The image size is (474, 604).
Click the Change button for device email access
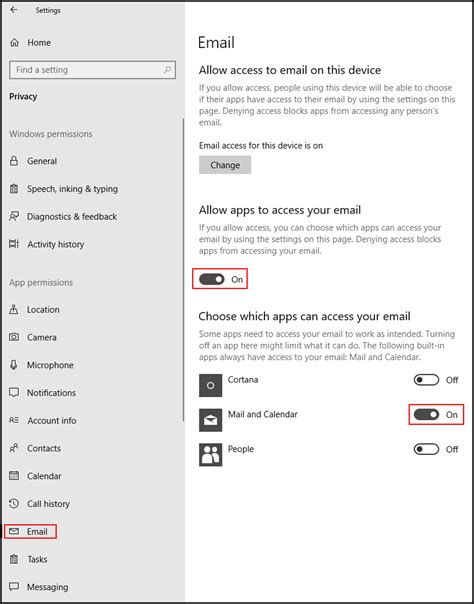[225, 165]
